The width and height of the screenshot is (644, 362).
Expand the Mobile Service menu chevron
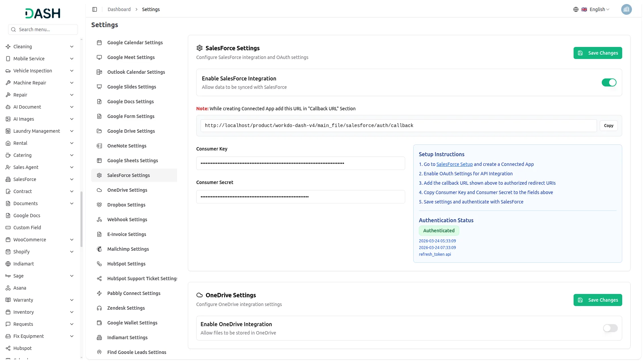tap(72, 59)
